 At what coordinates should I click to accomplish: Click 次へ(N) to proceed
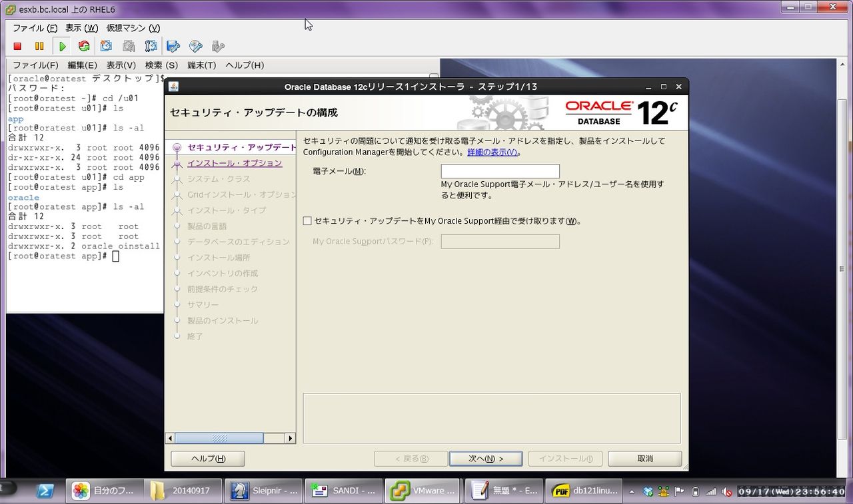pos(486,459)
